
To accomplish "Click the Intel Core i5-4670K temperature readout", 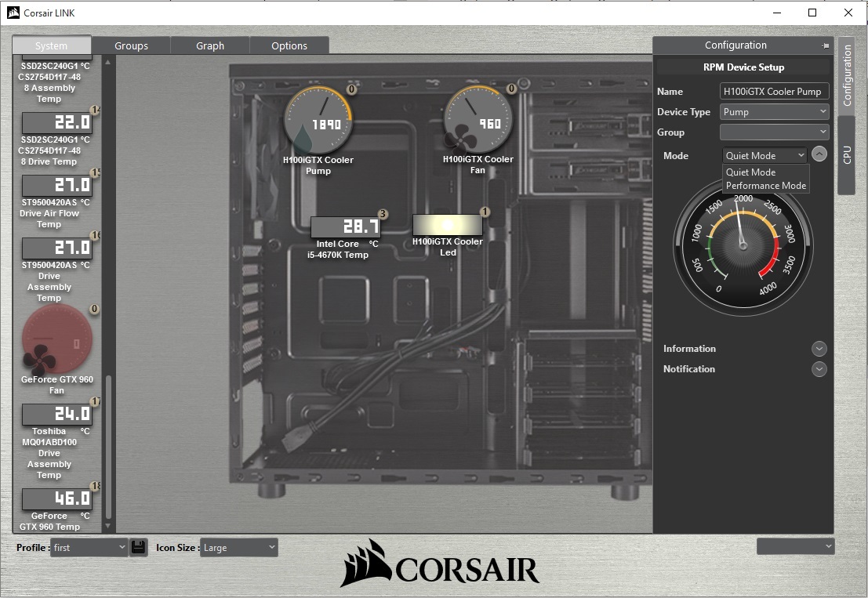I will pyautogui.click(x=347, y=225).
